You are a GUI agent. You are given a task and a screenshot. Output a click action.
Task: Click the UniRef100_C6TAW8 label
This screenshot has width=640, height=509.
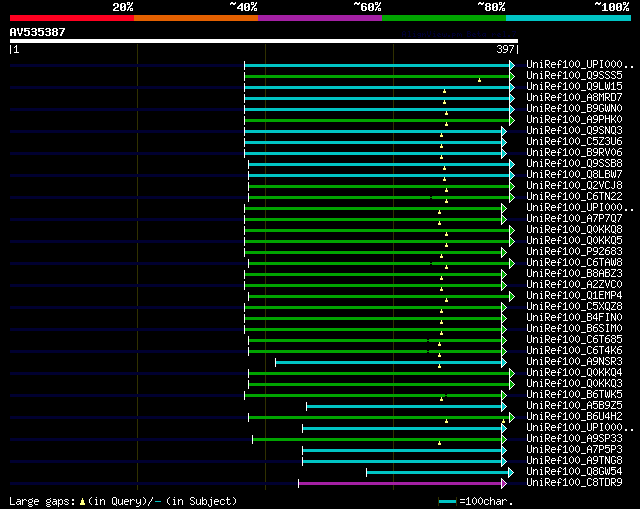click(574, 263)
